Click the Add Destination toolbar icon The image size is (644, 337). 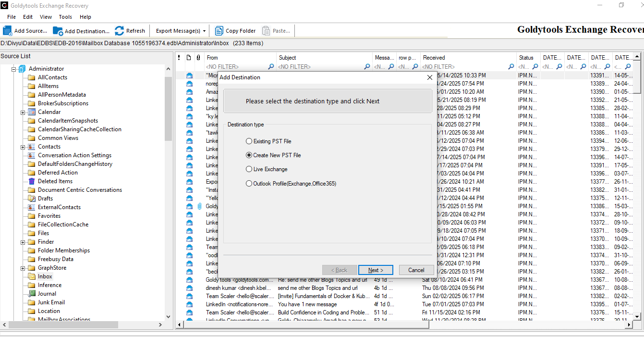click(x=58, y=31)
